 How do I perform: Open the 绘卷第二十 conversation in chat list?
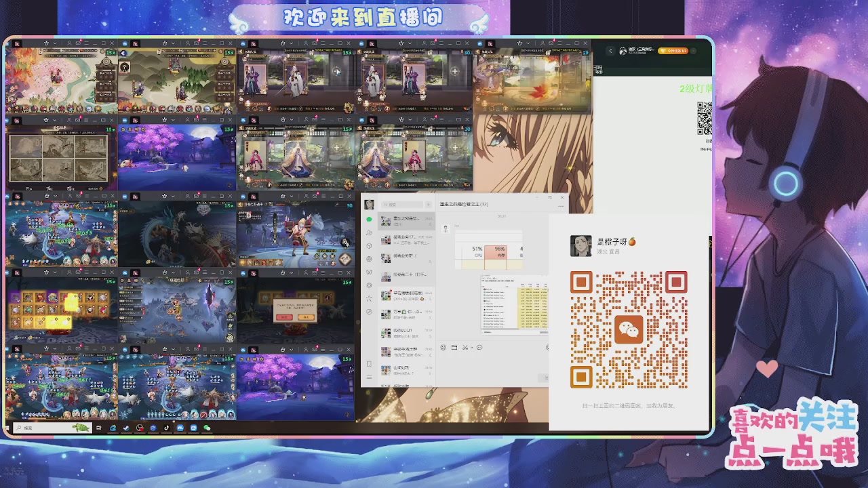pos(406,277)
